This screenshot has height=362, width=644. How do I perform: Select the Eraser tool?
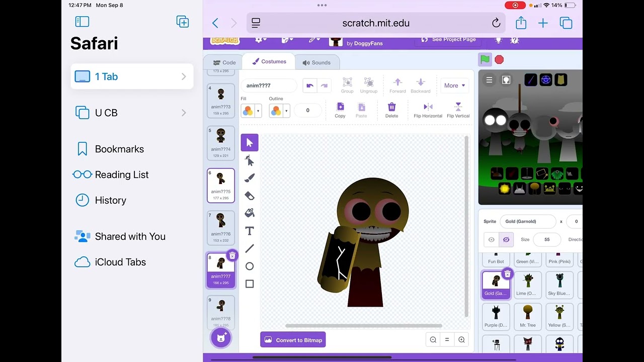click(250, 196)
